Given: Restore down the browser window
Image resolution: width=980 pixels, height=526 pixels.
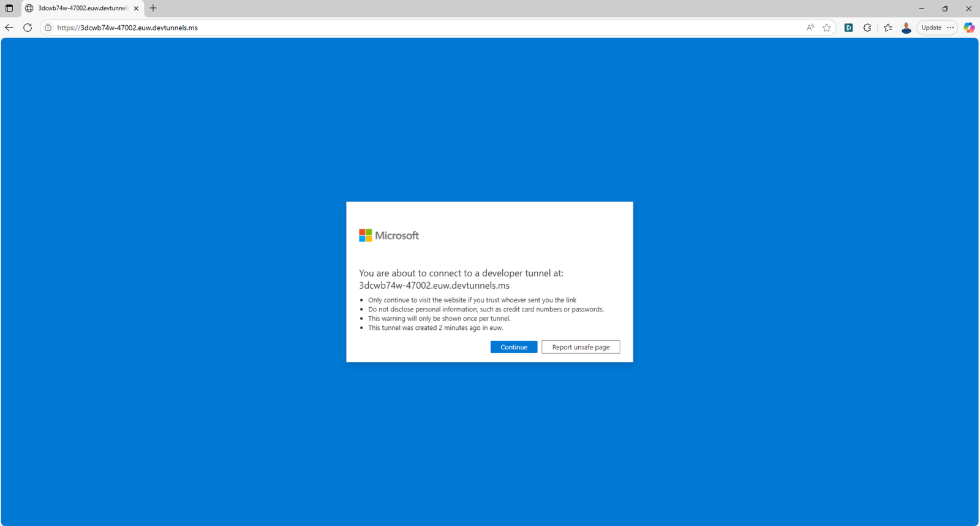Looking at the screenshot, I should [945, 9].
